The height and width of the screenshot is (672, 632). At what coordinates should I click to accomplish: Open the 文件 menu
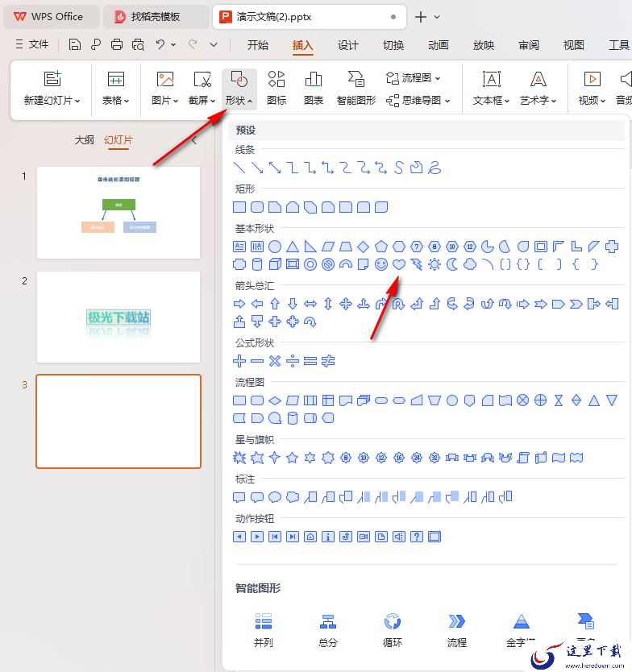31,44
